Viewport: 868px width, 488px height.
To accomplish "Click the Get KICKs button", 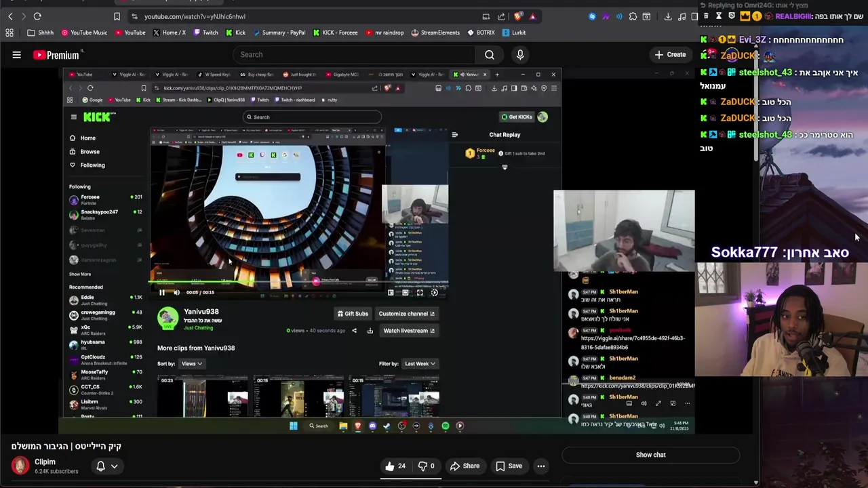I will (x=517, y=117).
